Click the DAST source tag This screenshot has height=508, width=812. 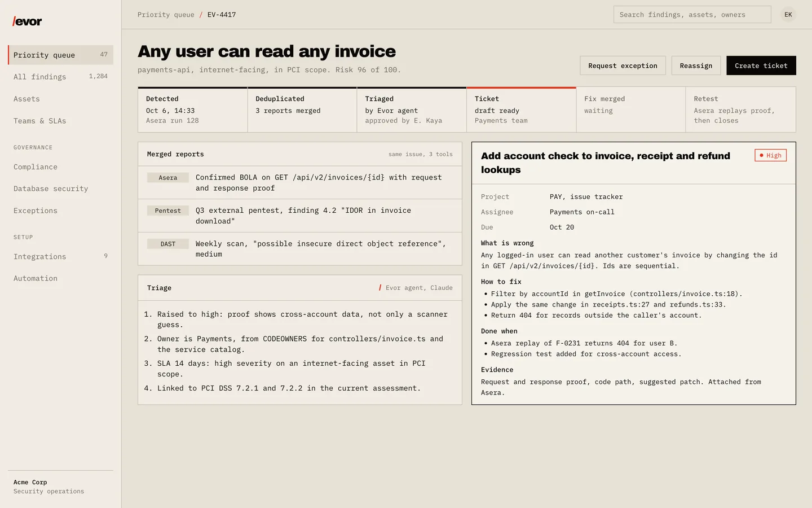[168, 244]
